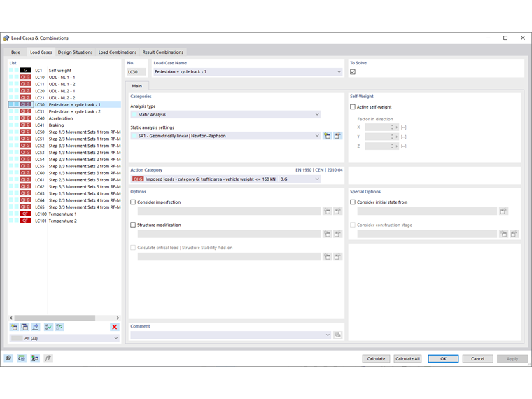Select the Main sub-tab
Image resolution: width=532 pixels, height=399 pixels.
[137, 86]
